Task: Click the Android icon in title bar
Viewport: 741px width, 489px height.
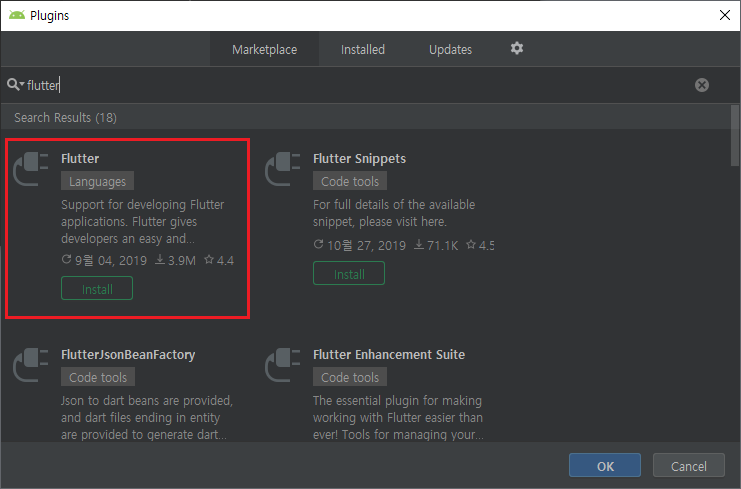Action: pyautogui.click(x=17, y=15)
